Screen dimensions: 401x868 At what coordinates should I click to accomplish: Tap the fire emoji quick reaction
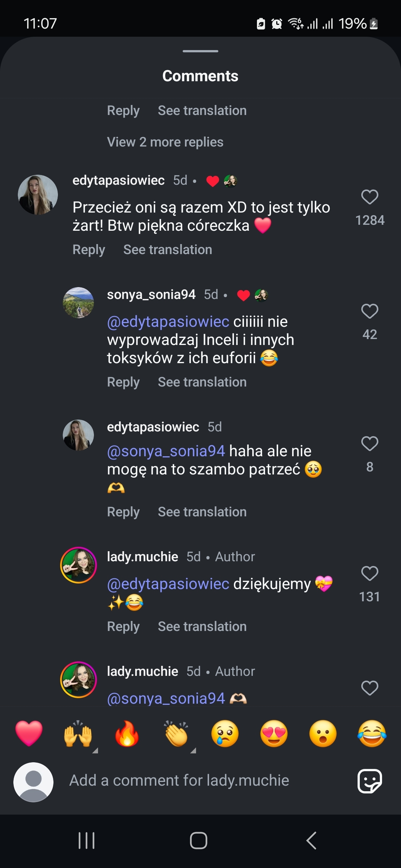tap(127, 733)
